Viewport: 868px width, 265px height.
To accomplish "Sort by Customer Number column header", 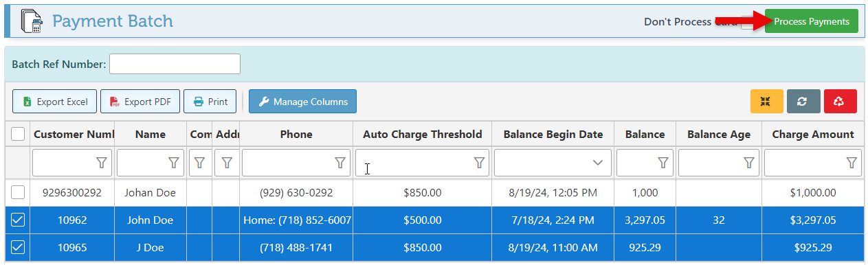I will pyautogui.click(x=74, y=134).
